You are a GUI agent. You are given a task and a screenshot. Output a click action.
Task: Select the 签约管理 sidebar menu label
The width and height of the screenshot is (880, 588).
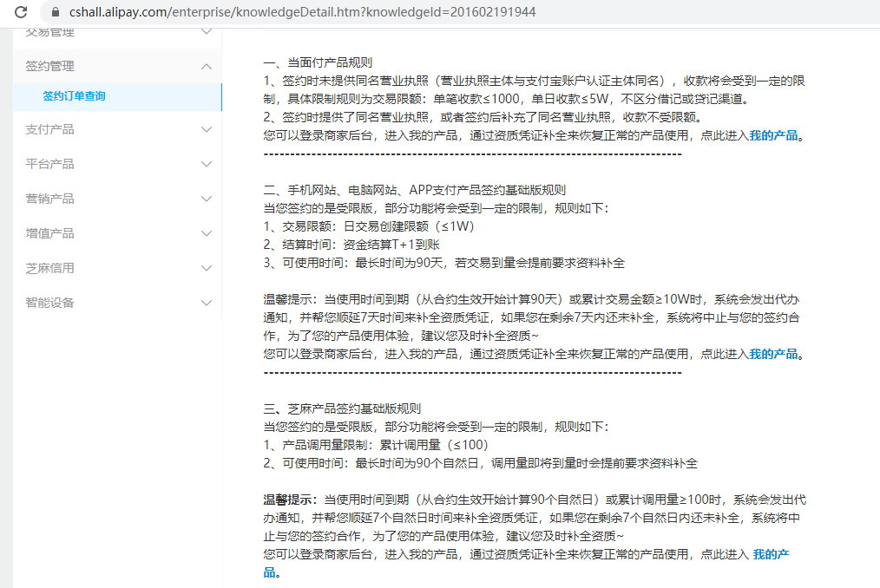pyautogui.click(x=49, y=66)
